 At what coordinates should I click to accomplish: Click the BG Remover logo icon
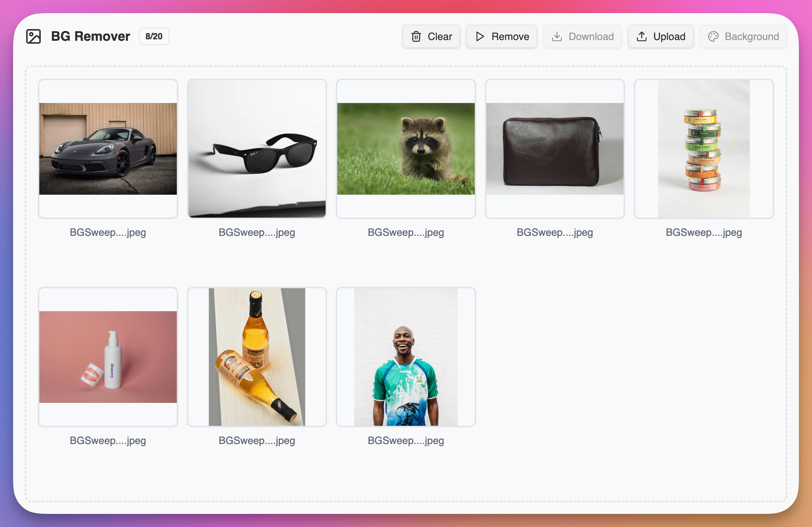click(x=33, y=36)
